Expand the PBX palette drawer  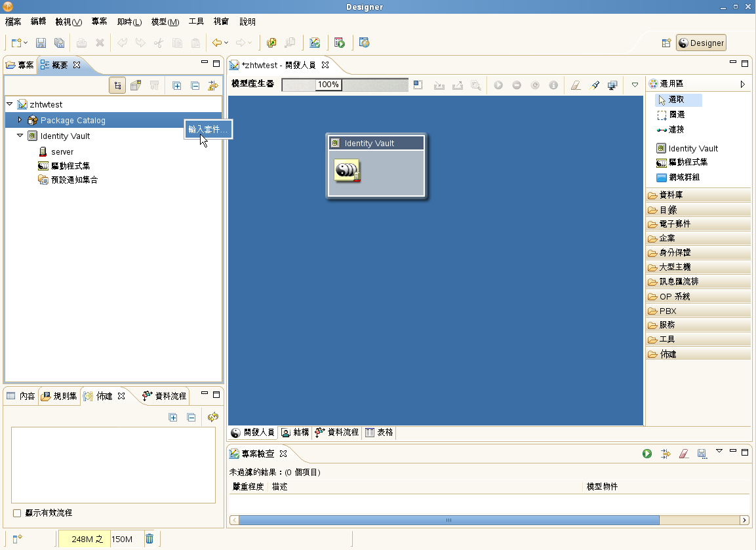(698, 311)
